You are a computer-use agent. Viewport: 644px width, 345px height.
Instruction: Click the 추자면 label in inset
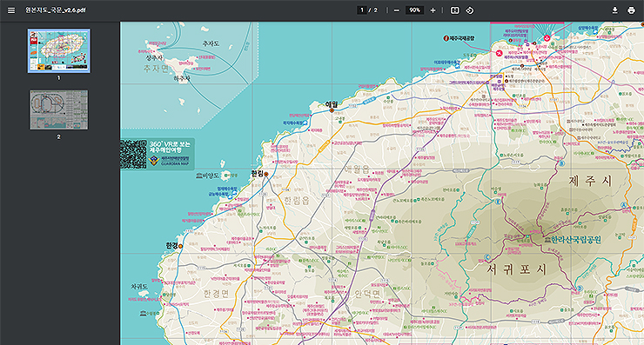tap(156, 68)
